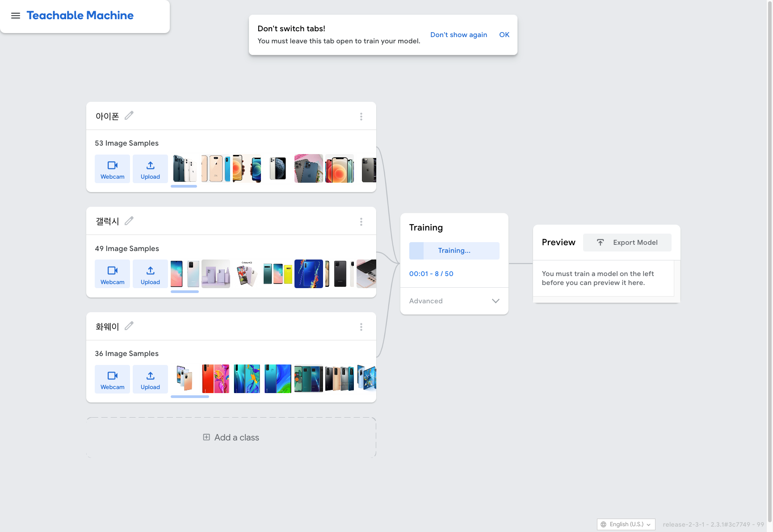773x532 pixels.
Task: Select the three colorful Galaxy phones thumbnail
Action: (277, 274)
